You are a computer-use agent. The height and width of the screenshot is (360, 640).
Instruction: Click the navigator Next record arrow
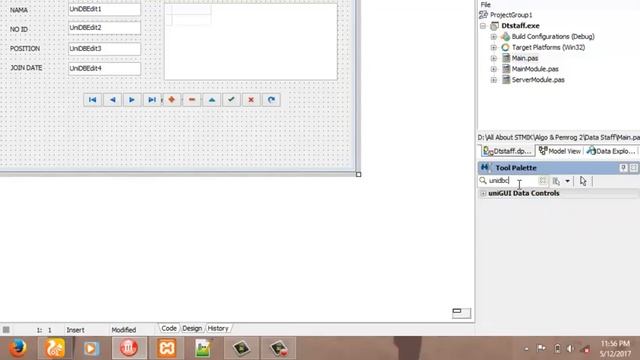132,100
